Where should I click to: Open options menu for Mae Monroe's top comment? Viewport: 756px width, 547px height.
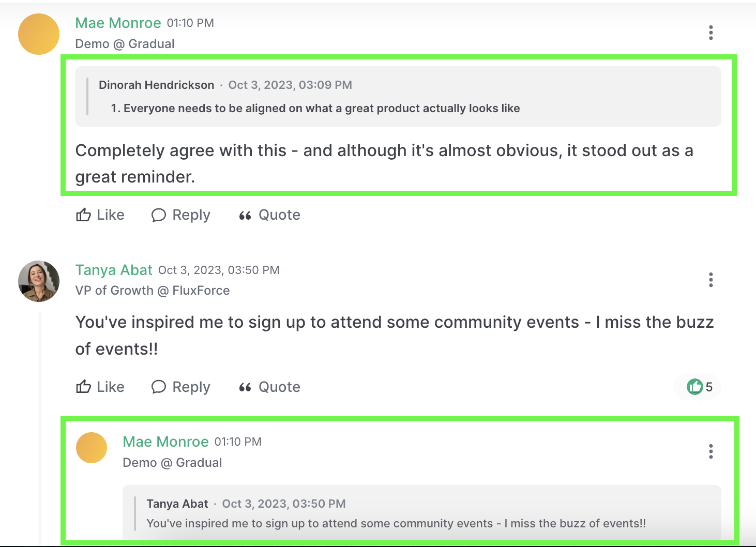click(x=711, y=33)
